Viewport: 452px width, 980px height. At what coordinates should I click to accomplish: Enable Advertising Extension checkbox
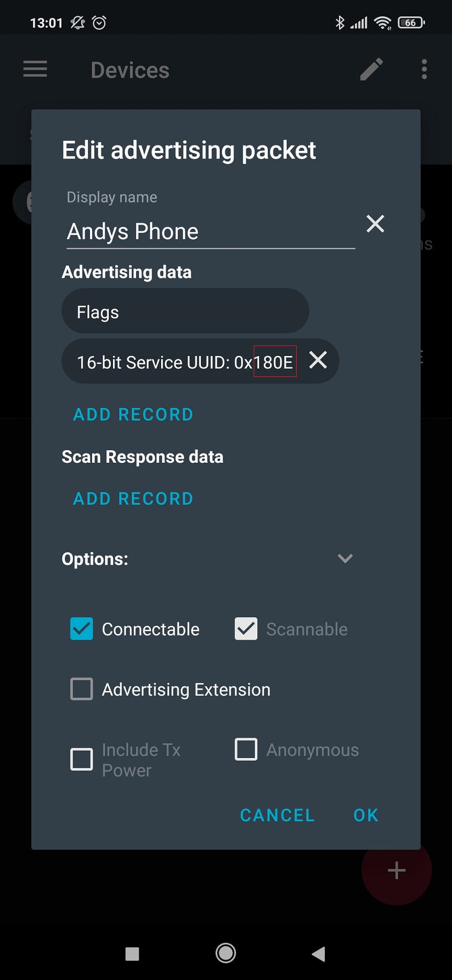pyautogui.click(x=82, y=689)
